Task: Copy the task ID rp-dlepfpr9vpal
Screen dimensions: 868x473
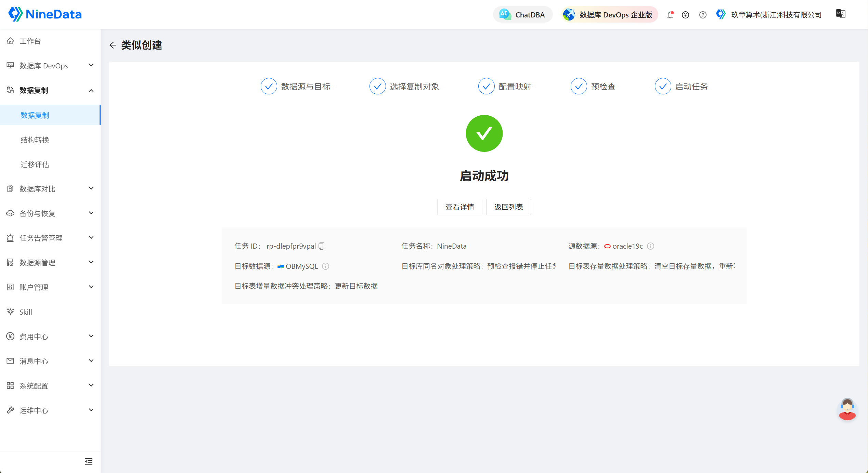Action: pyautogui.click(x=321, y=246)
